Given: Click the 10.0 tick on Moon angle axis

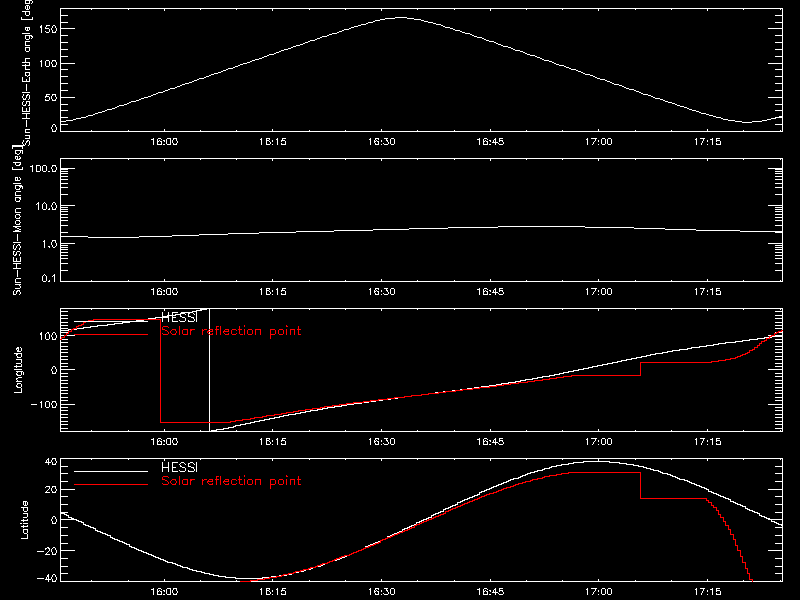Looking at the screenshot, I should tap(46, 206).
